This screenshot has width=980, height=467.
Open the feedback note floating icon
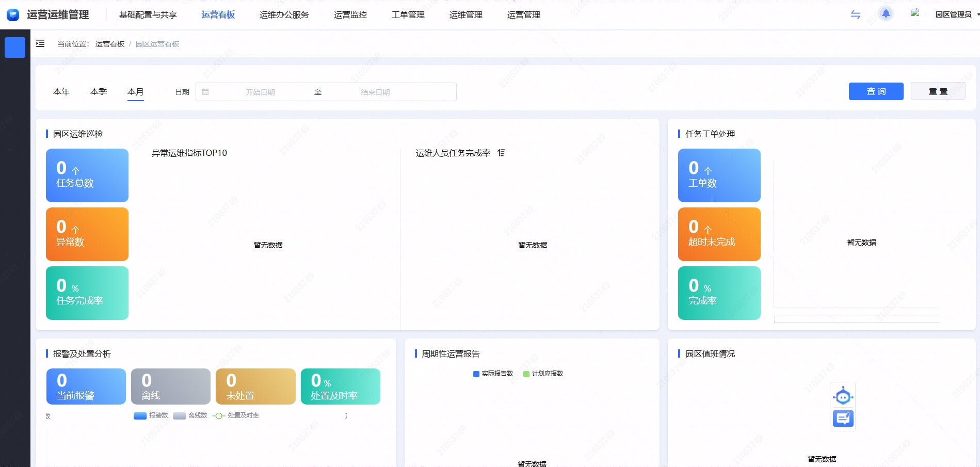843,418
